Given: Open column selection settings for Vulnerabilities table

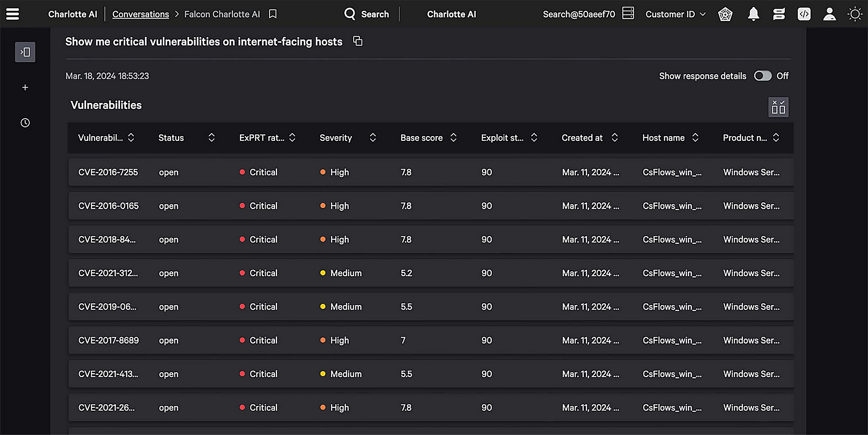Looking at the screenshot, I should pos(778,107).
